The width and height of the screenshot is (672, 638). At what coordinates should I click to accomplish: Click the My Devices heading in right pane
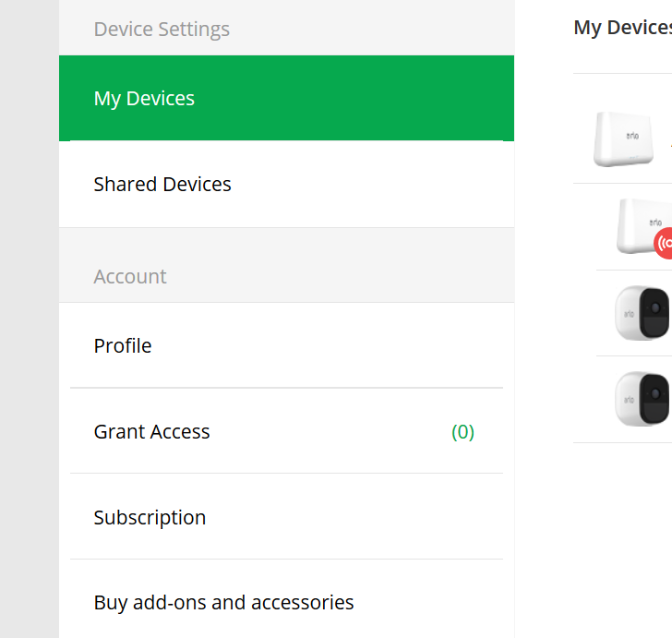(x=623, y=28)
